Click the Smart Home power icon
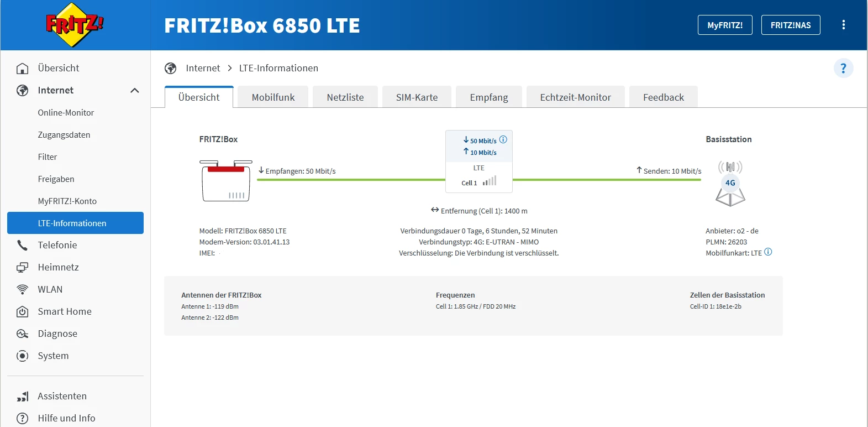Image resolution: width=868 pixels, height=427 pixels. pyautogui.click(x=23, y=311)
